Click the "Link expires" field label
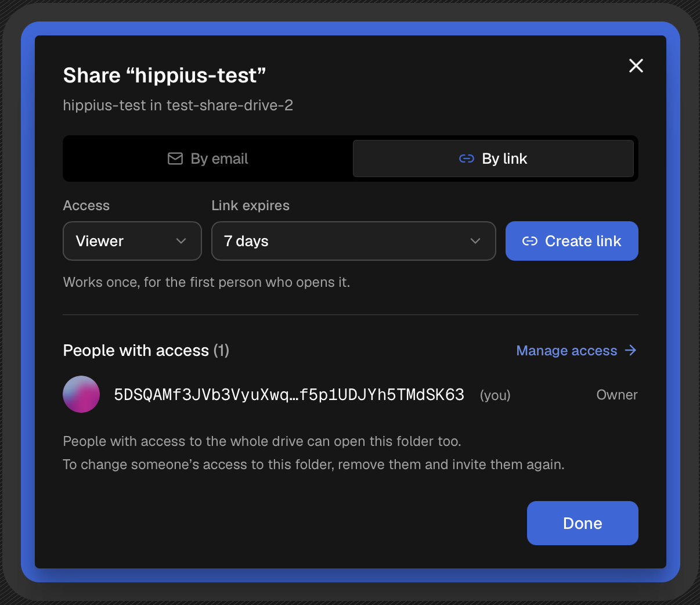 click(251, 206)
